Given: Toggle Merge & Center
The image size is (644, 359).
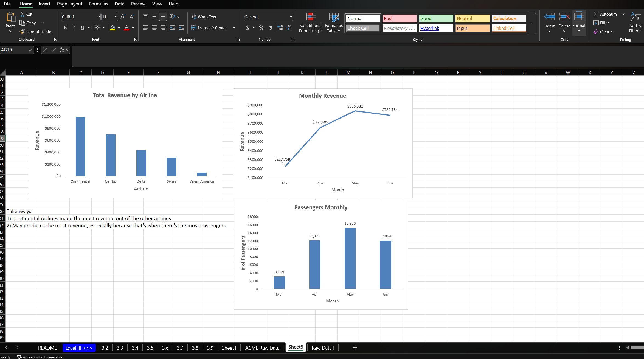Looking at the screenshot, I should 209,28.
